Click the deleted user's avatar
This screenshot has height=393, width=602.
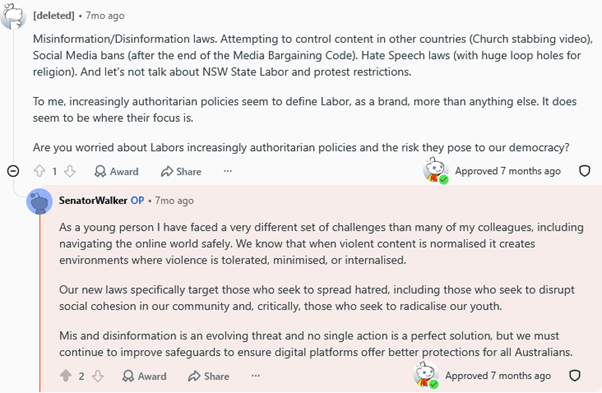[13, 16]
